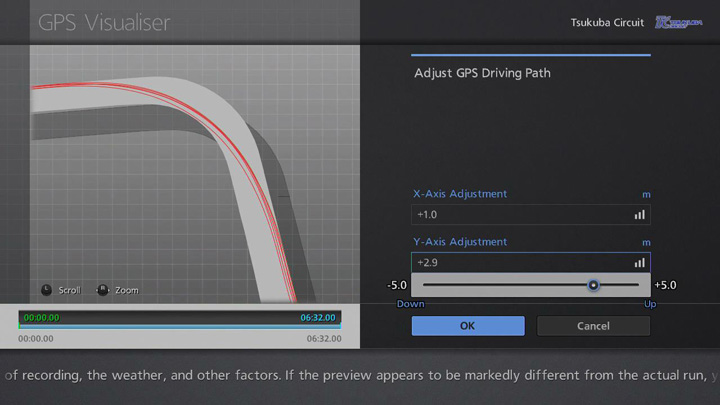Click the -5.0 minimum slider label
Screen dimensions: 720x405
(397, 285)
